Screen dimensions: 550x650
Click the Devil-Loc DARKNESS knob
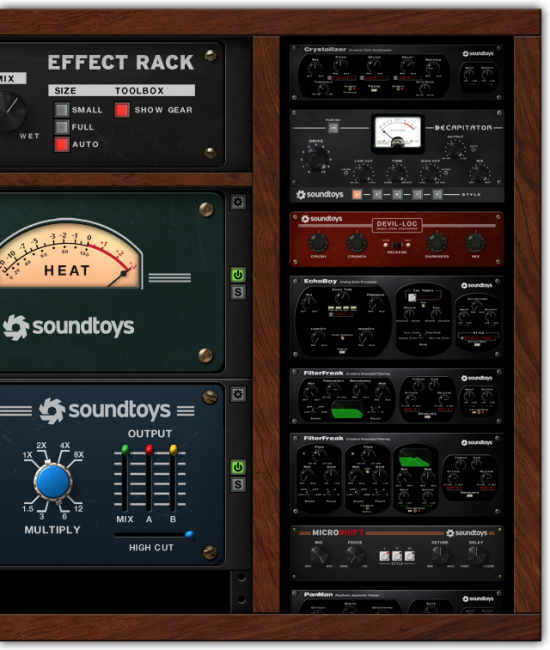tap(437, 243)
